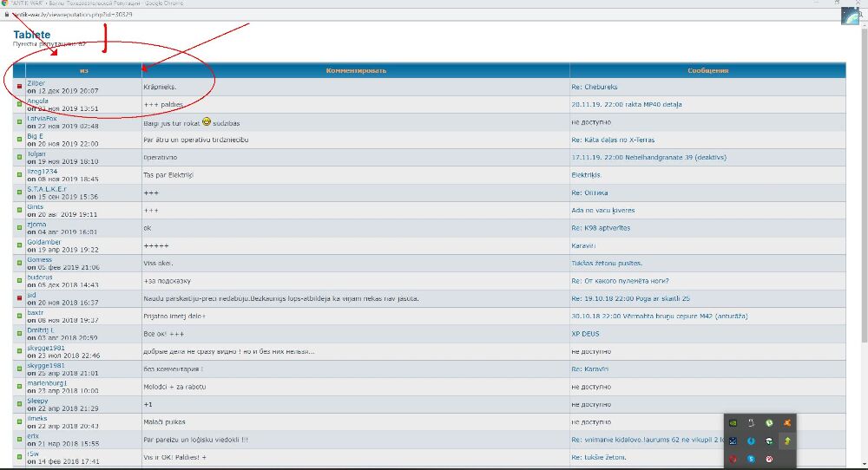The height and width of the screenshot is (470, 868).
Task: Open user Gomess's profile link
Action: [x=39, y=260]
